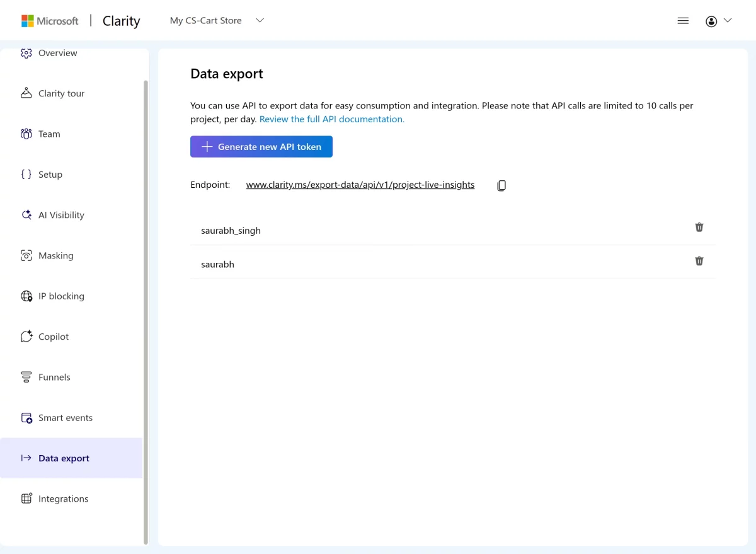Delete the saurabh API token
756x554 pixels.
point(699,260)
